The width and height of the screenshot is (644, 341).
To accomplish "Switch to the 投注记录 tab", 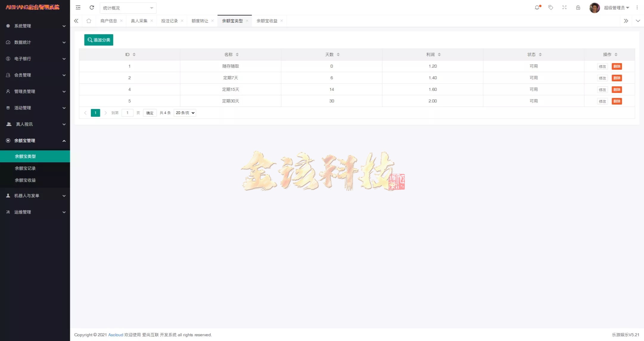I will [169, 21].
